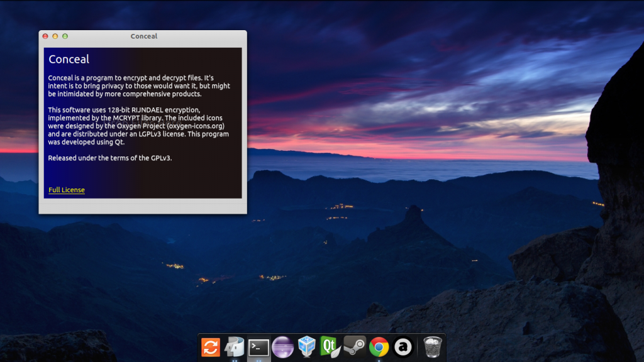Viewport: 644px width, 362px height.
Task: Click the paragraph about encrypting and decrypting files
Action: (139, 85)
